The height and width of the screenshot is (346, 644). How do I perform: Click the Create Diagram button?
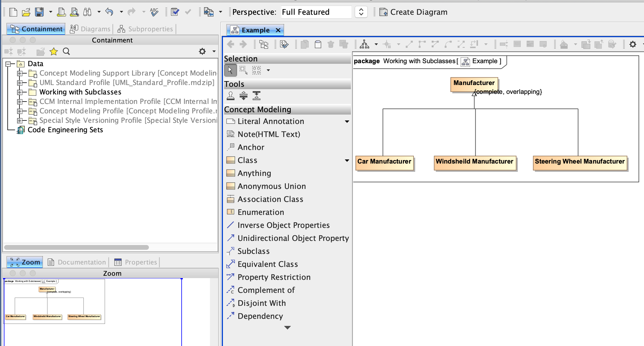[x=413, y=12]
